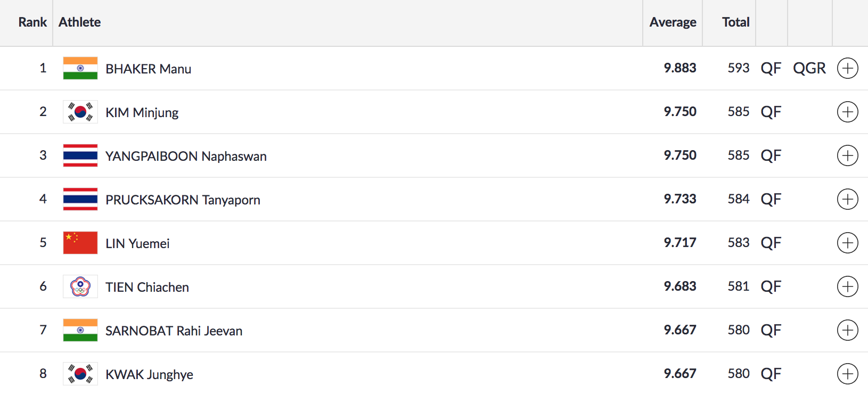This screenshot has width=868, height=394.
Task: Click the Athlete column header
Action: click(x=80, y=22)
